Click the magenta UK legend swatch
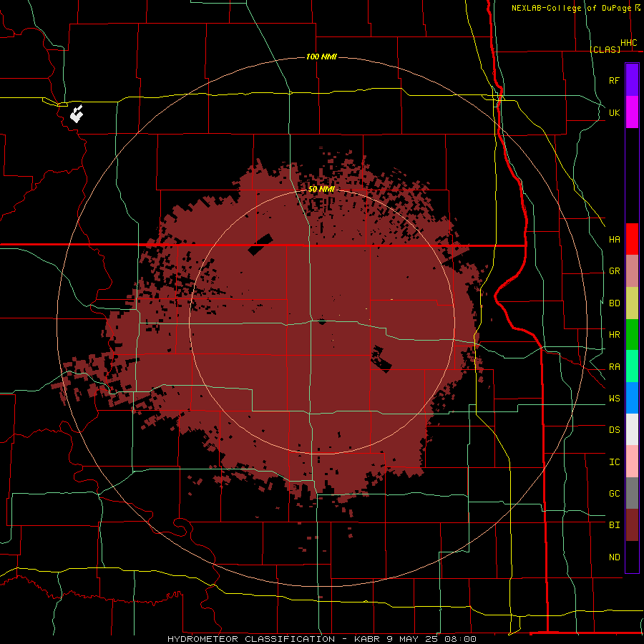Screen dimensions: 644x644 point(632,112)
